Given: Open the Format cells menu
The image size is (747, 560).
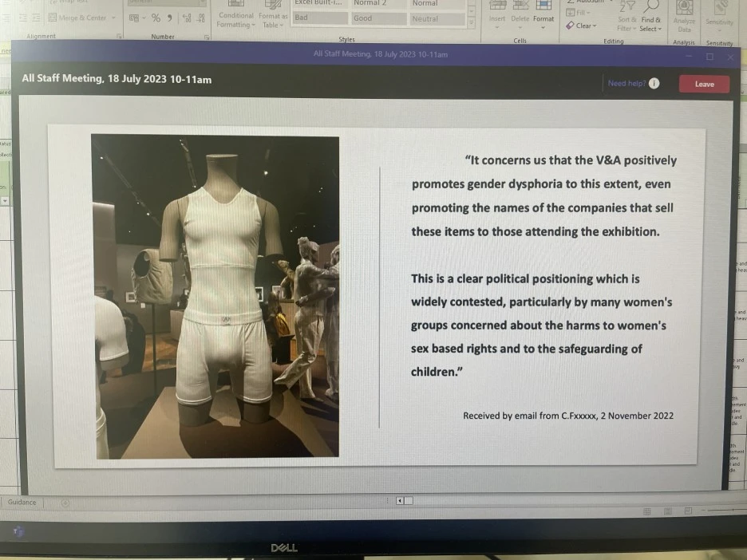Looking at the screenshot, I should click(543, 16).
